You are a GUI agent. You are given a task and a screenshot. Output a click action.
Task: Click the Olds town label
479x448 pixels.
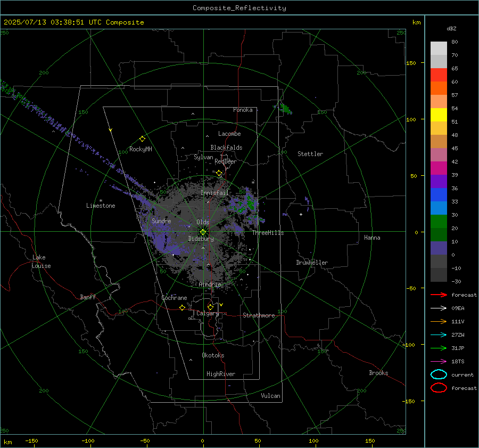(x=203, y=222)
